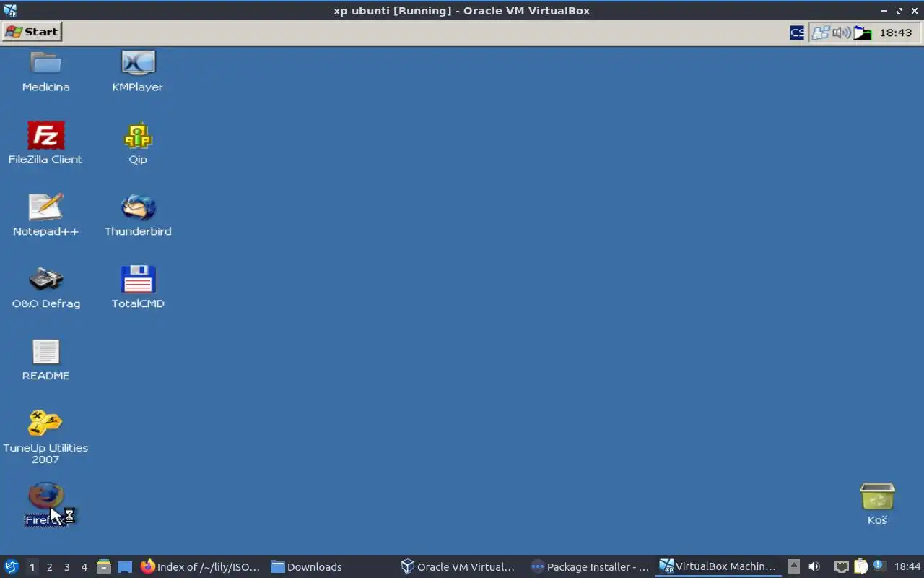The height and width of the screenshot is (578, 924).
Task: Launch the file manager drawer icon in panel
Action: pos(104,567)
